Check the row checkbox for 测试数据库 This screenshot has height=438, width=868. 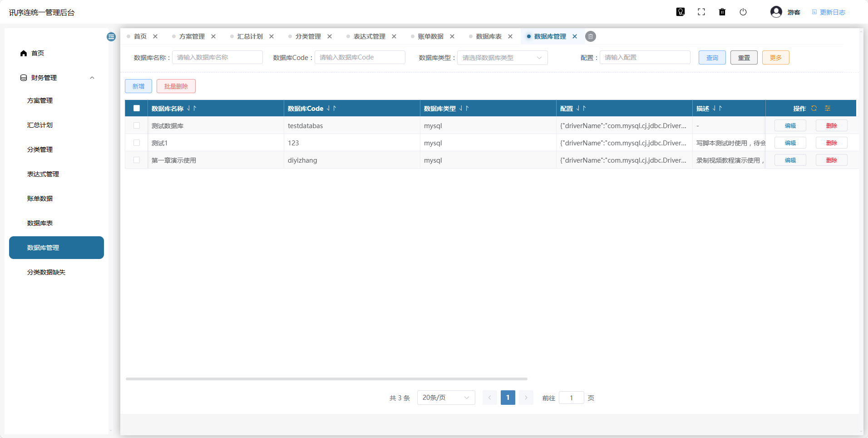coord(137,125)
